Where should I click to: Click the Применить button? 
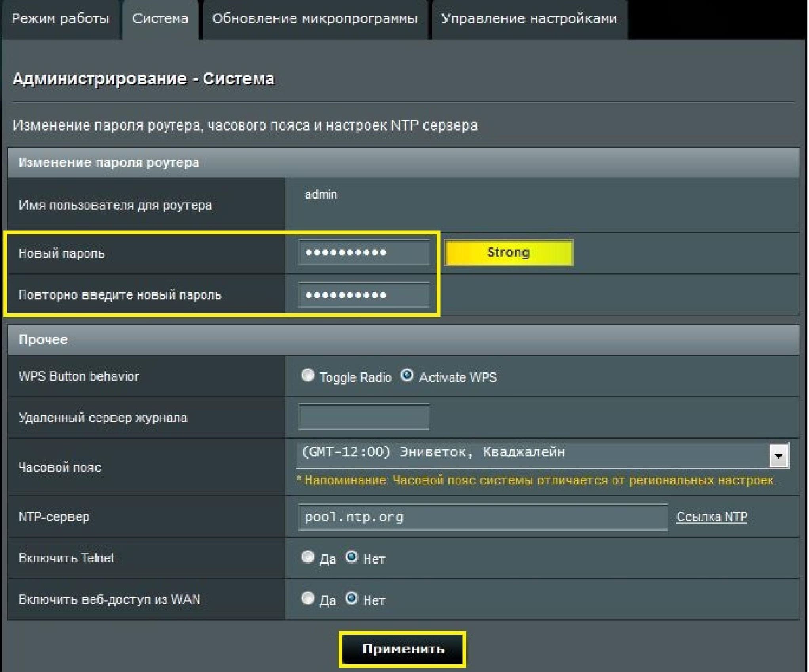[402, 649]
